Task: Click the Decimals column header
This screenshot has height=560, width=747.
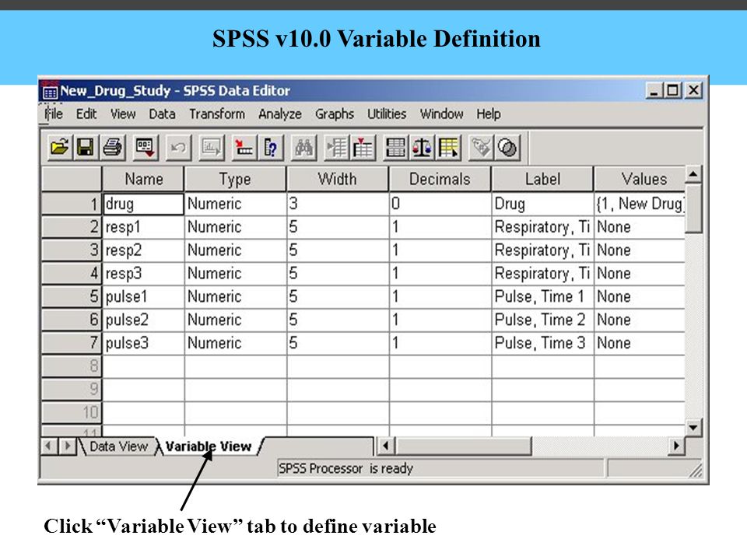Action: (x=440, y=179)
